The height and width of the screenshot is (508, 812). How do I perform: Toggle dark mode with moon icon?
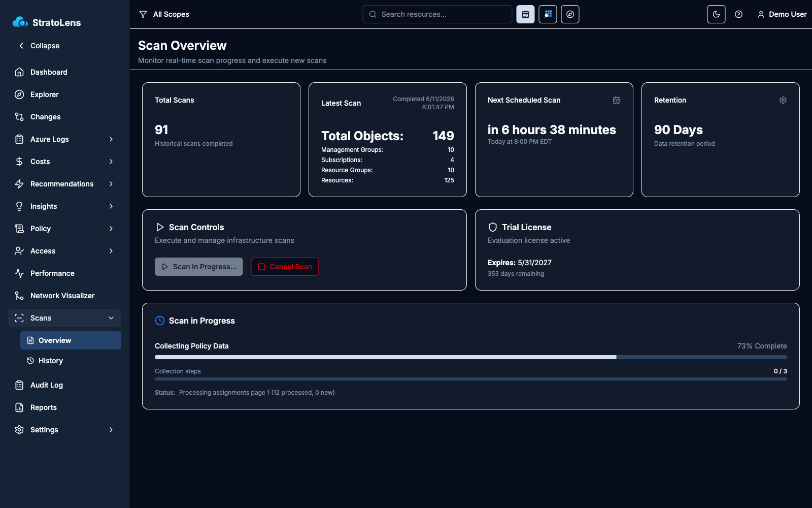click(716, 14)
